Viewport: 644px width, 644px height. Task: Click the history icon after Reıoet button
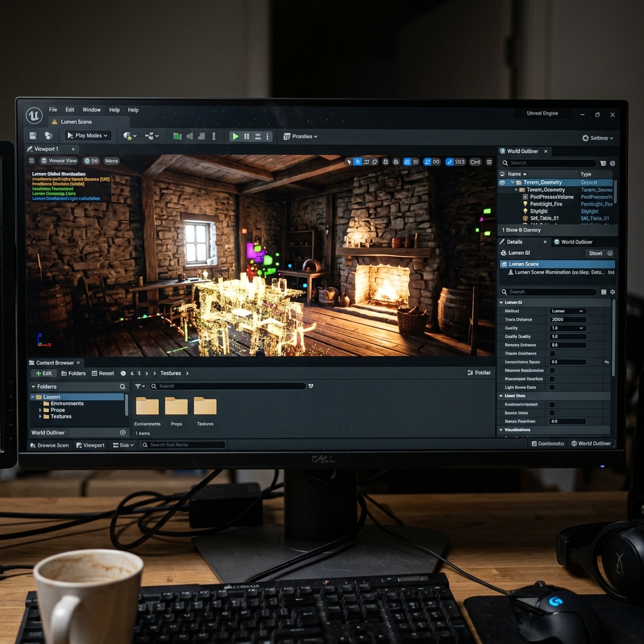(123, 374)
